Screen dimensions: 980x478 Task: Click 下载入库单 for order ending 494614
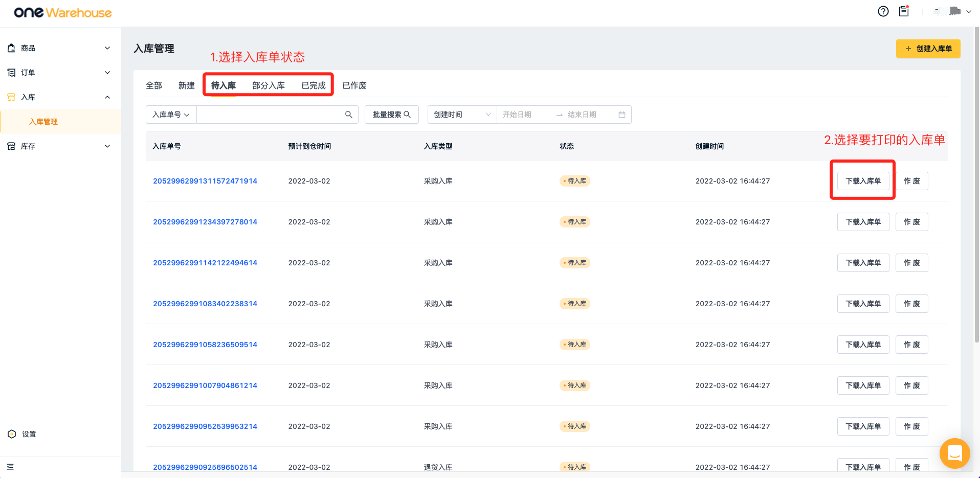point(863,263)
